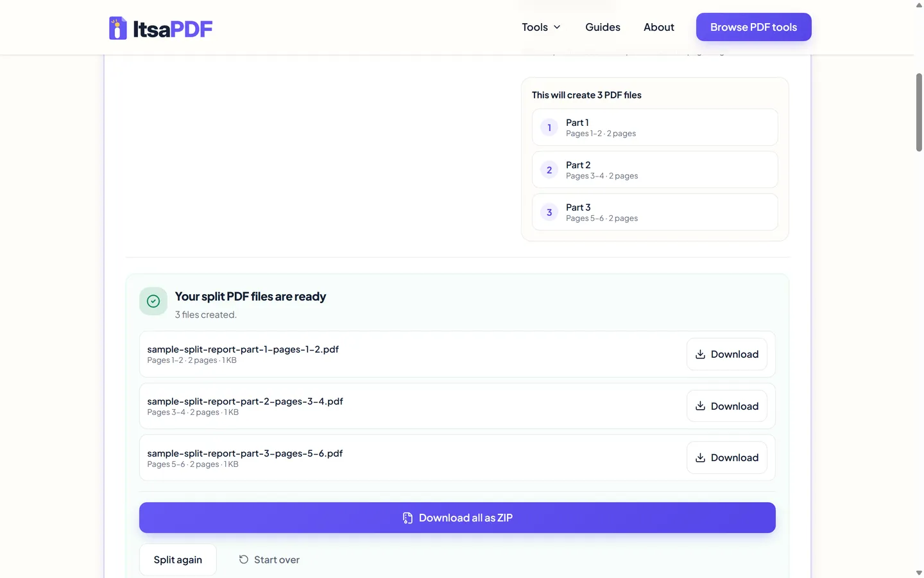Screen dimensions: 924x578
Task: Click Download all as ZIP
Action: tap(458, 518)
